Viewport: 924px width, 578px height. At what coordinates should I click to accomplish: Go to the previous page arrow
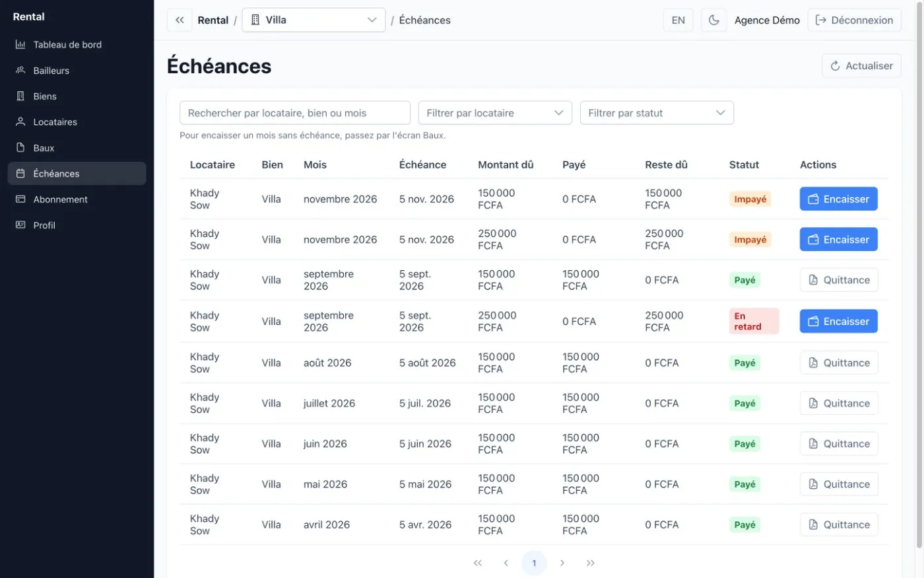(x=506, y=563)
